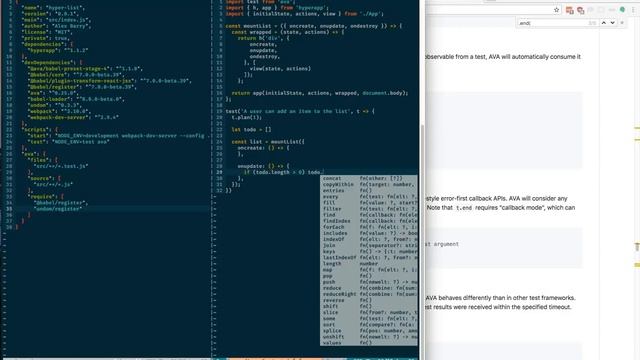This screenshot has height=360, width=640.
Task: Focus the find-in-page search field
Action: (x=557, y=23)
